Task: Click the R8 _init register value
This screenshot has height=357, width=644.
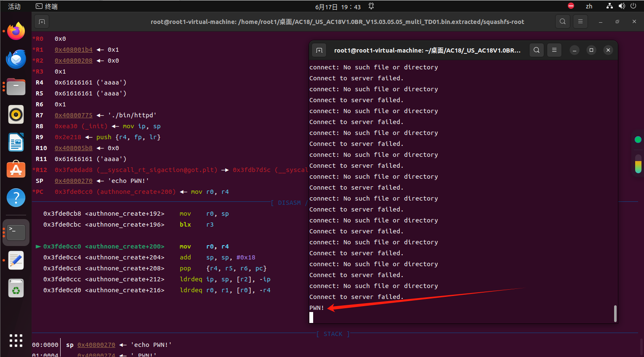Action: (81, 126)
